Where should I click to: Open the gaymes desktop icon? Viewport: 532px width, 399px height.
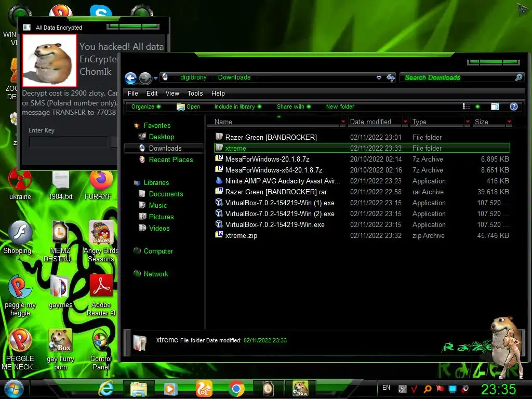coord(60,292)
